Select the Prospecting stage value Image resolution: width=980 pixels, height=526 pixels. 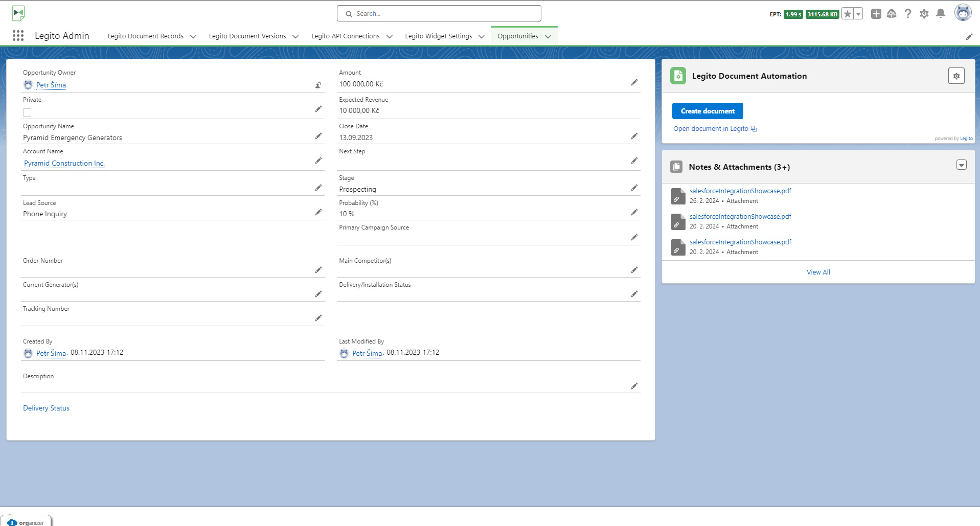[357, 190]
